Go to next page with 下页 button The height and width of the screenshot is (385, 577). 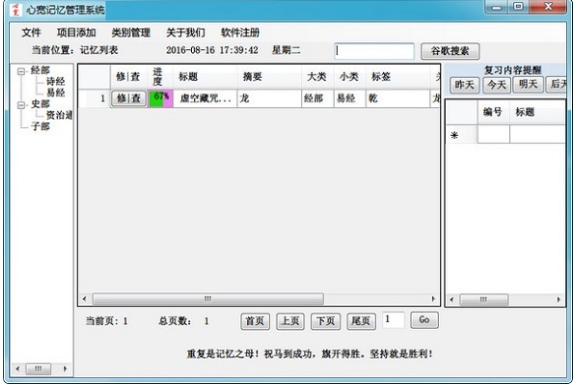pos(326,321)
